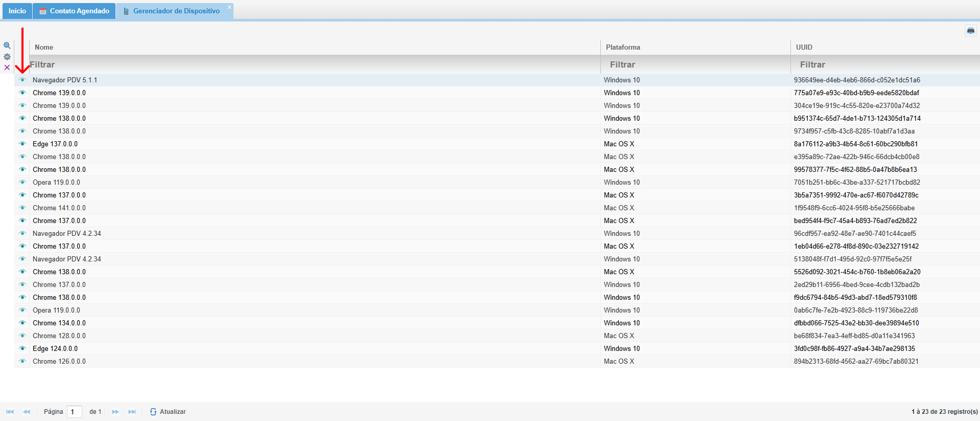This screenshot has width=980, height=421.
Task: Close the Gerenciador de Dispositivo tab
Action: tap(229, 7)
